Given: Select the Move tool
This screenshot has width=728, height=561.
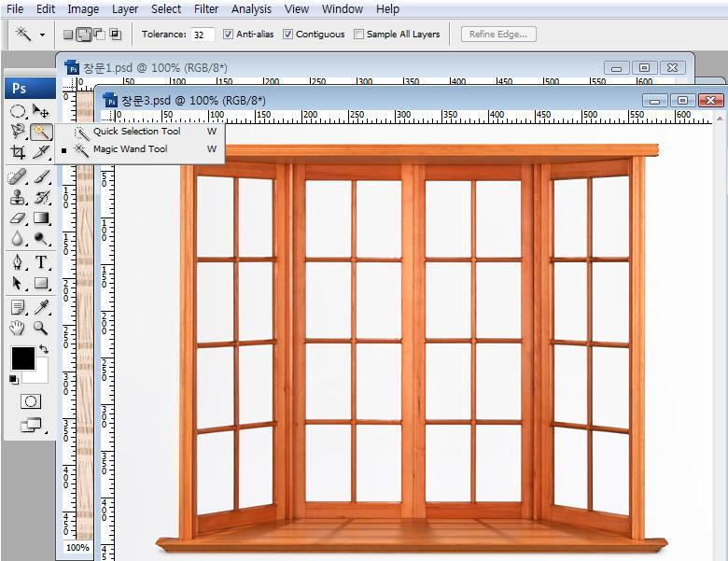Looking at the screenshot, I should pos(41,111).
